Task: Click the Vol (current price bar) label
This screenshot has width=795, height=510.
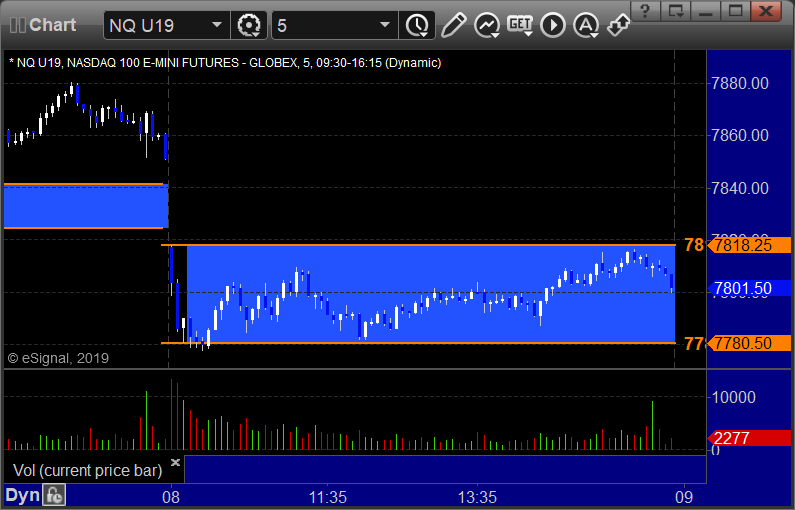Action: coord(87,470)
